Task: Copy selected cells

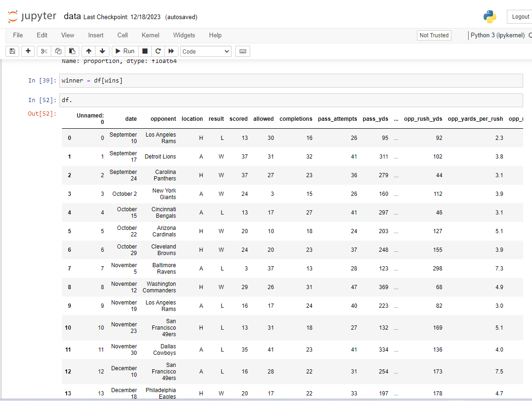Action: [x=58, y=51]
